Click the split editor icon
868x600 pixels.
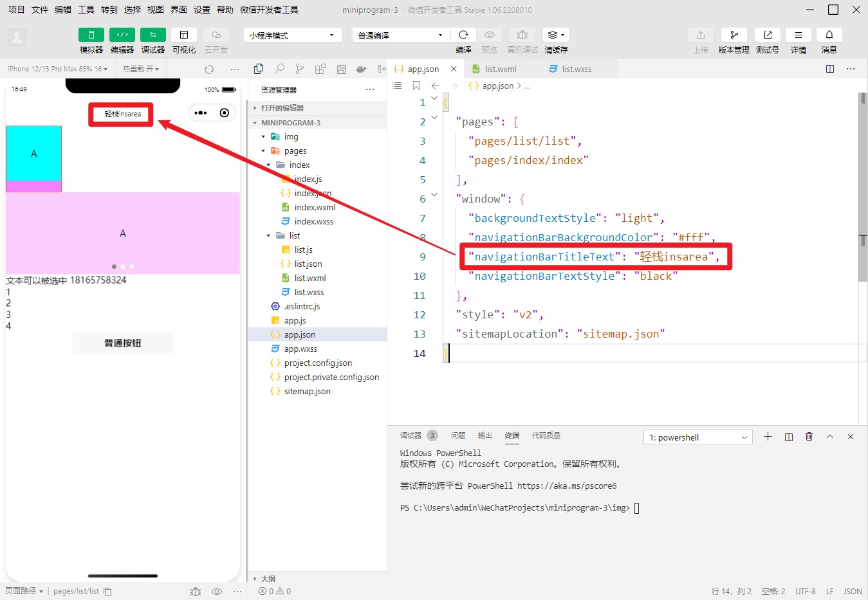[x=830, y=69]
